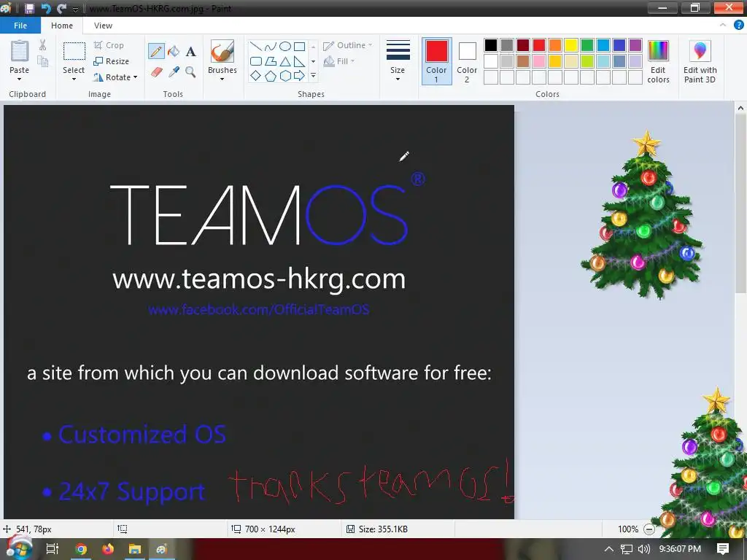This screenshot has height=560, width=747.
Task: Open the Action Center notifications icon
Action: pyautogui.click(x=723, y=548)
